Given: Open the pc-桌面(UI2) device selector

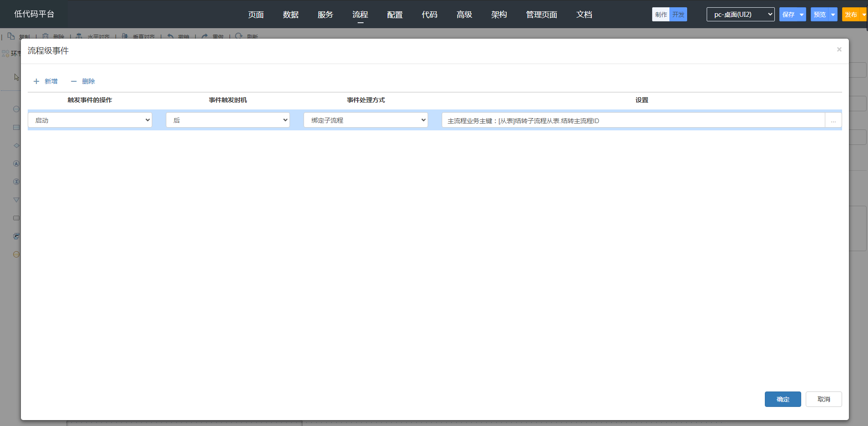Looking at the screenshot, I should pos(740,15).
